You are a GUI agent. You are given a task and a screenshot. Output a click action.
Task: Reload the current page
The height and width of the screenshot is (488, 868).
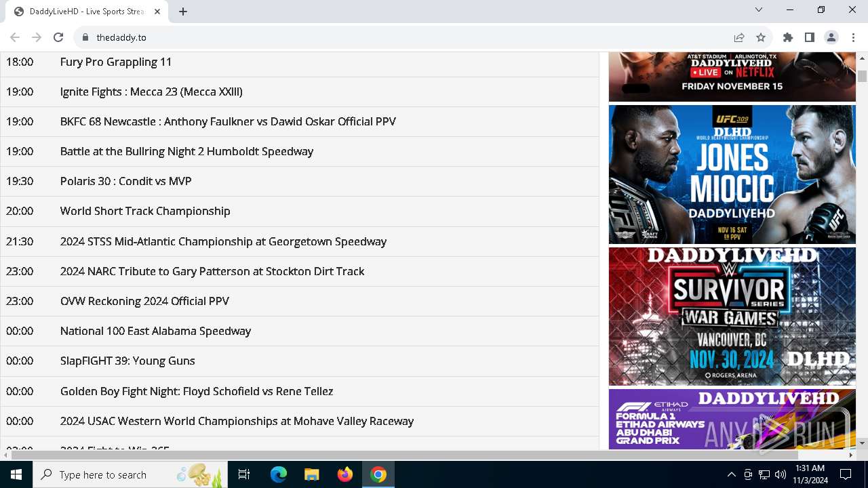[x=58, y=37]
